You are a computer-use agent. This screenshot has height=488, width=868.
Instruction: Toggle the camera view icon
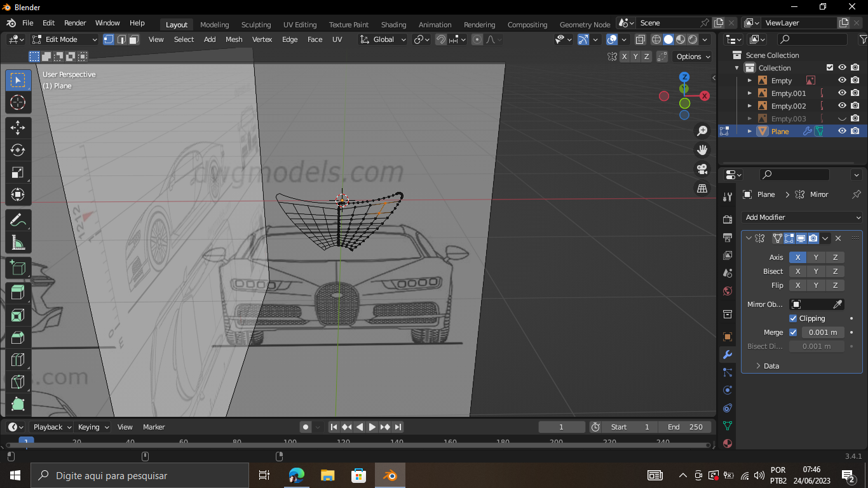[x=702, y=169]
